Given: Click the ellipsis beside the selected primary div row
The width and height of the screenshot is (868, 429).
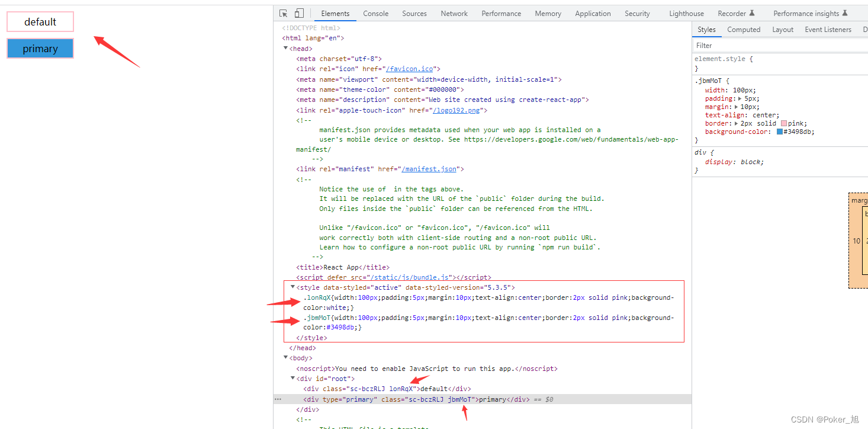Looking at the screenshot, I should pos(278,399).
